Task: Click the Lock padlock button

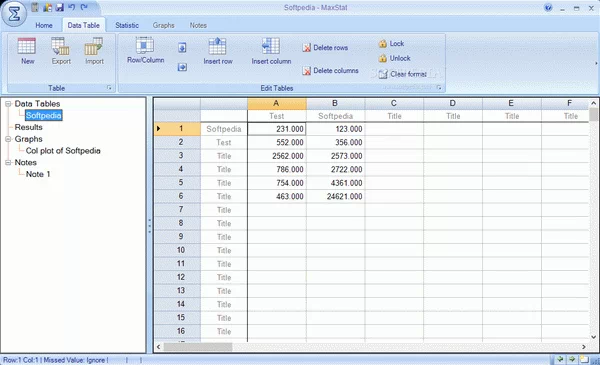Action: (391, 44)
